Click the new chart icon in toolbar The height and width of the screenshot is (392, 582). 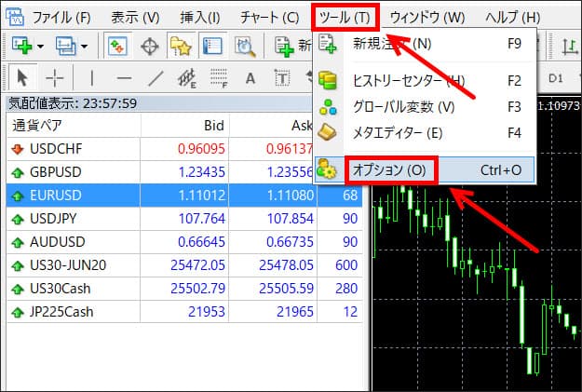point(20,45)
